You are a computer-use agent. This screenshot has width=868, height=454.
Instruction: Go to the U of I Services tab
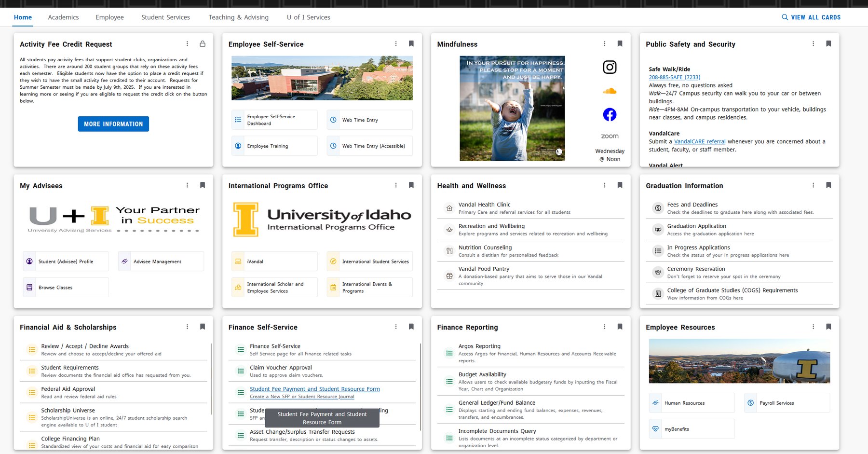coord(309,17)
